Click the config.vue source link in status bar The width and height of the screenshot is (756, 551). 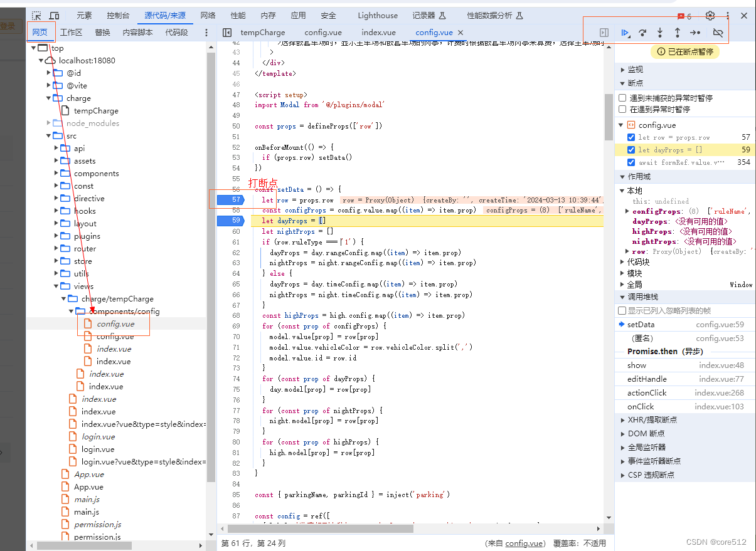coord(524,543)
